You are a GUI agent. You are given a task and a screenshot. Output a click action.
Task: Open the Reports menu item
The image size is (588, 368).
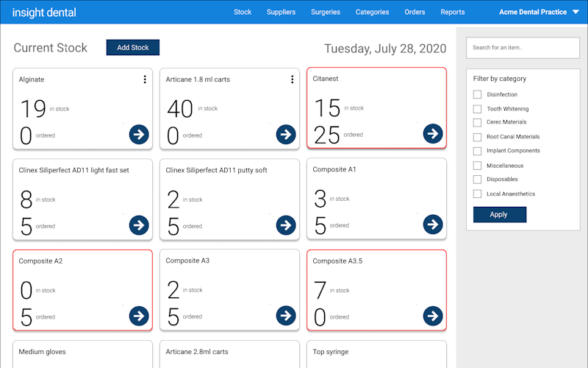pyautogui.click(x=452, y=12)
